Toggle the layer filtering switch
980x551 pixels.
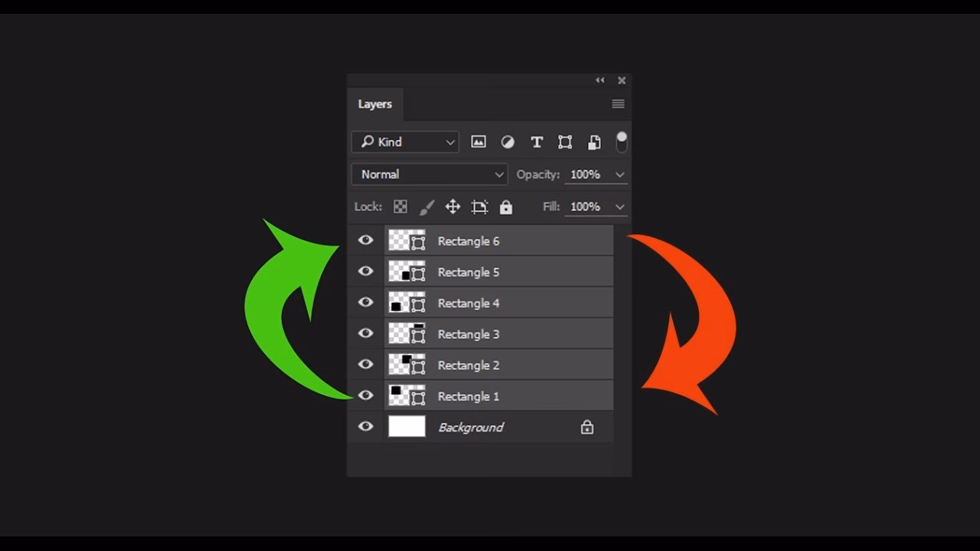620,142
